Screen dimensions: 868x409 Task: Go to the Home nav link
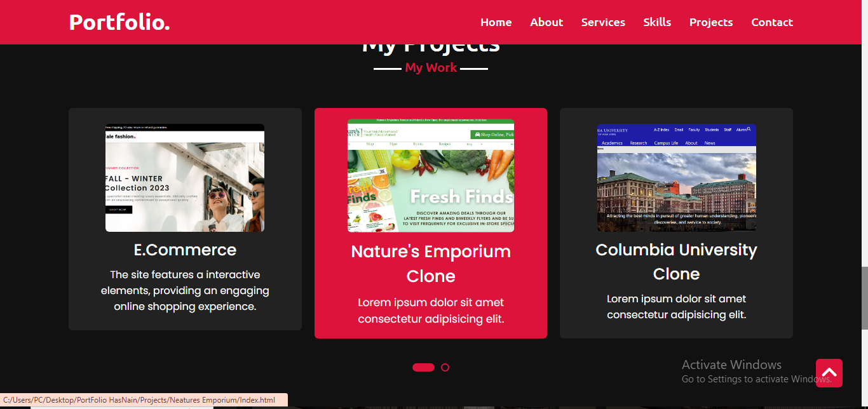coord(496,22)
